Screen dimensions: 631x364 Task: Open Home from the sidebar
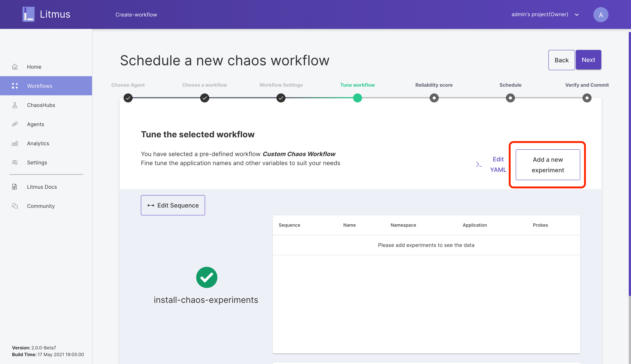(x=34, y=67)
